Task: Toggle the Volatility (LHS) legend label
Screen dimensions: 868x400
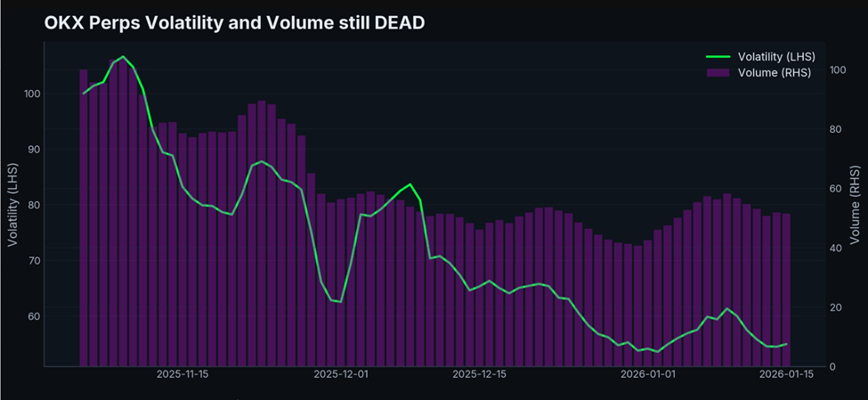Action: click(776, 57)
